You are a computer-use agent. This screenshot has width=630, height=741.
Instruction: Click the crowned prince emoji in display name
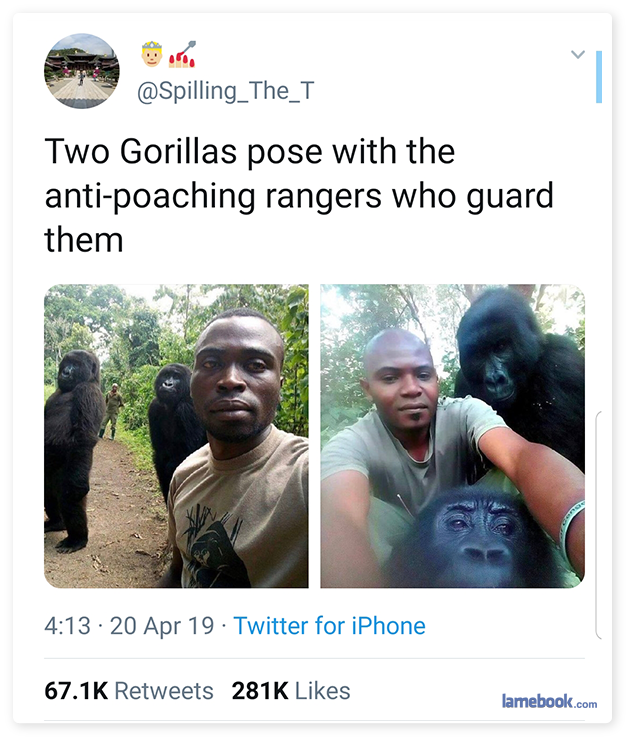(152, 52)
